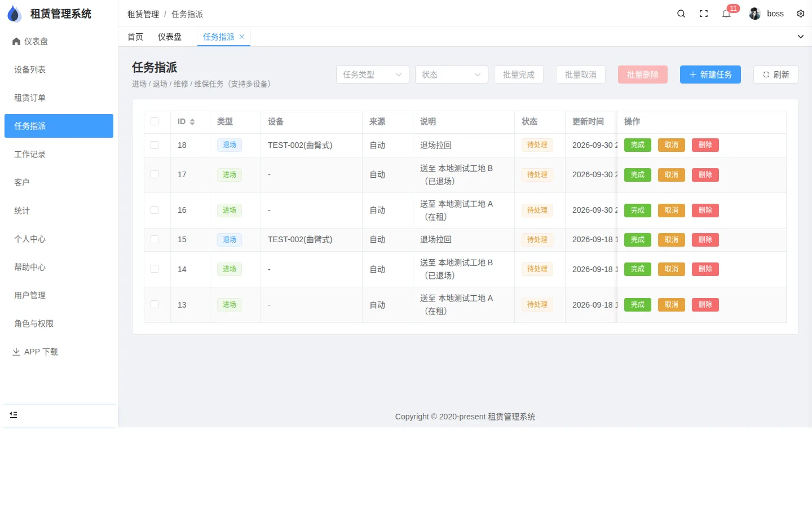Check the row with ID 17
This screenshot has width=812, height=508.
(x=155, y=174)
